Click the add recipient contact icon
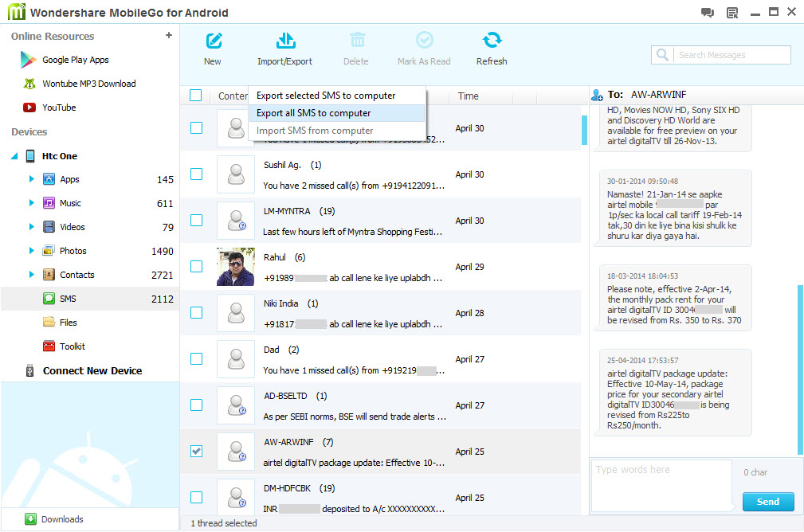 597,95
